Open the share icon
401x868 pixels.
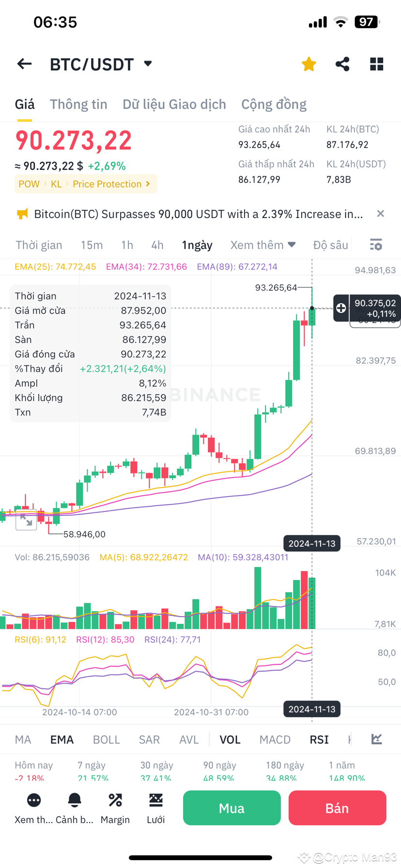coord(342,64)
